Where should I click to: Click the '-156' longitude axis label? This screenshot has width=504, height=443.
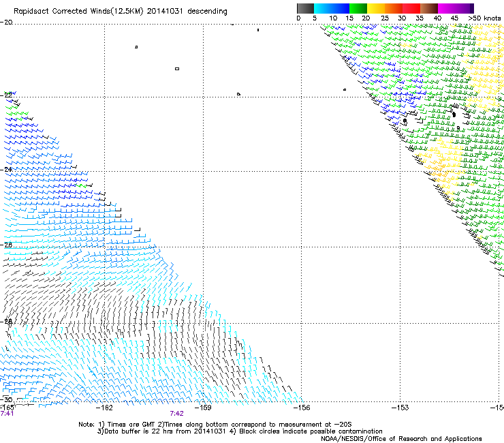(x=302, y=408)
